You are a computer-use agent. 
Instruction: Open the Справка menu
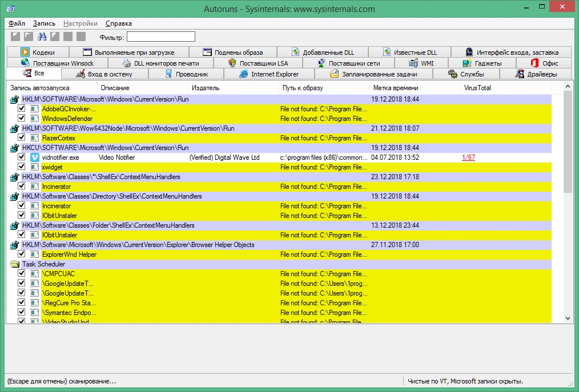pyautogui.click(x=119, y=23)
